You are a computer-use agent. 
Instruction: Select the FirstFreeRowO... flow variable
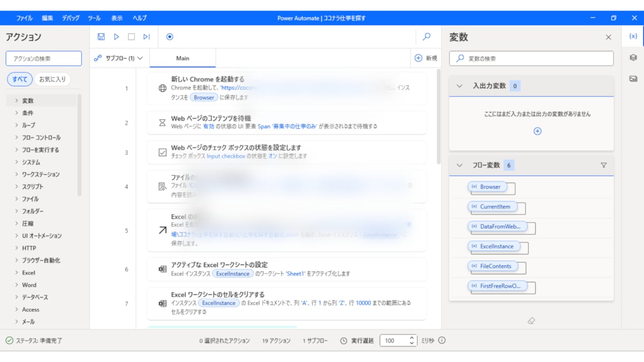point(497,286)
